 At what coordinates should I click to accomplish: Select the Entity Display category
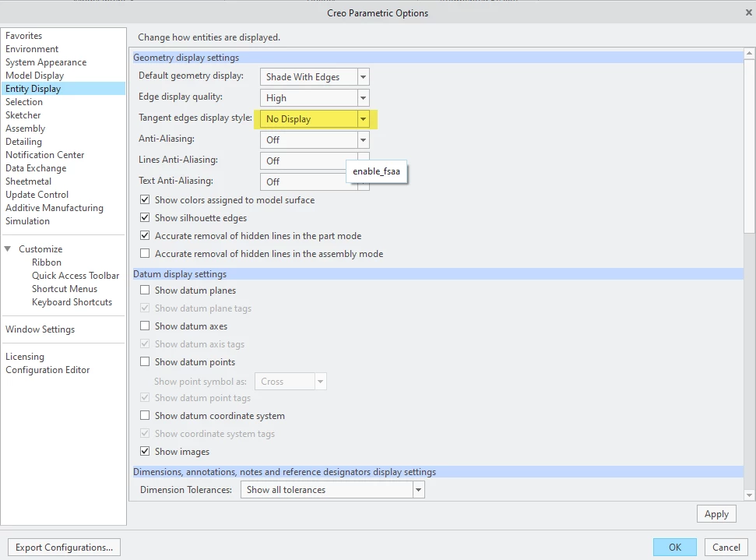[63, 89]
